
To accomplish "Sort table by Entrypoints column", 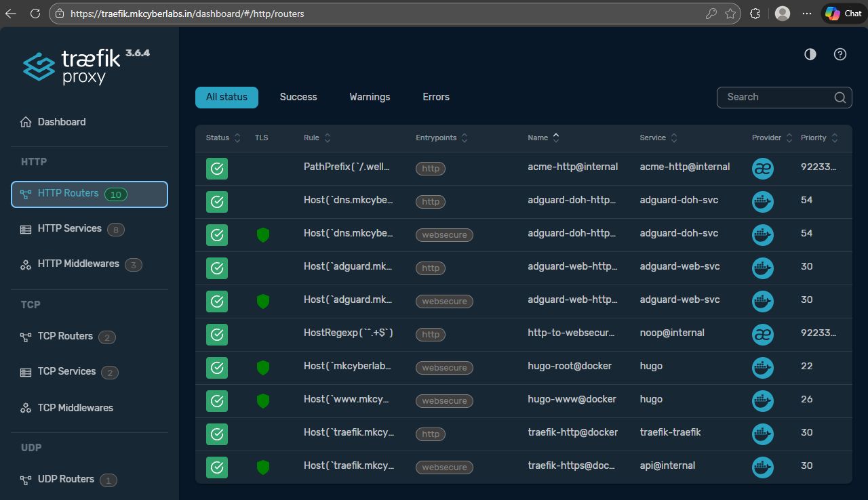I will pyautogui.click(x=442, y=138).
